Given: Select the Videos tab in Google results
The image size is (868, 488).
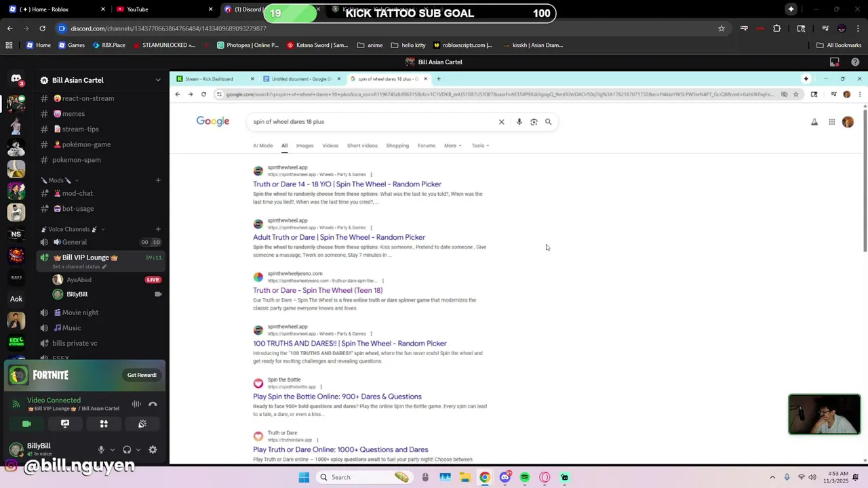Looking at the screenshot, I should coord(330,146).
